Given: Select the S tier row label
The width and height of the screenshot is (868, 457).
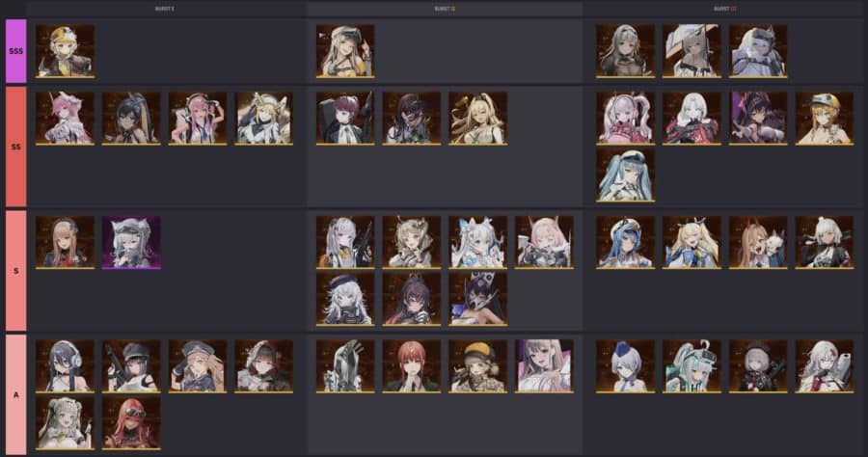Looking at the screenshot, I should tap(16, 271).
